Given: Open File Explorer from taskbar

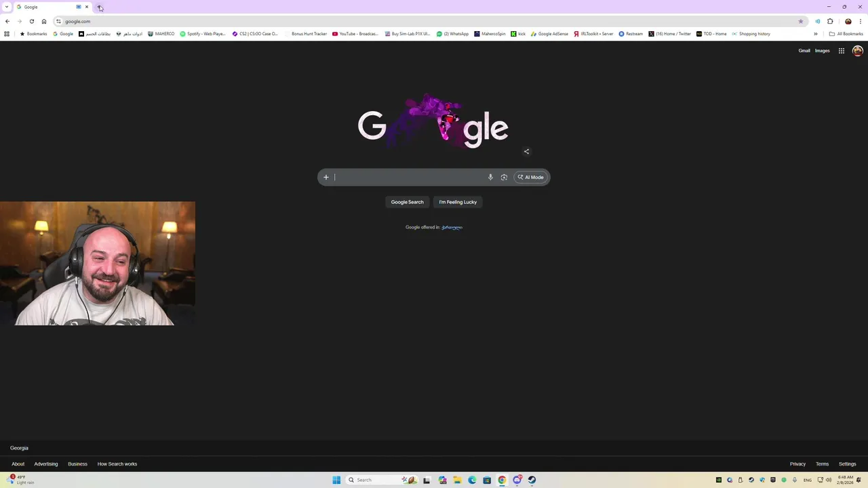Looking at the screenshot, I should click(x=457, y=480).
